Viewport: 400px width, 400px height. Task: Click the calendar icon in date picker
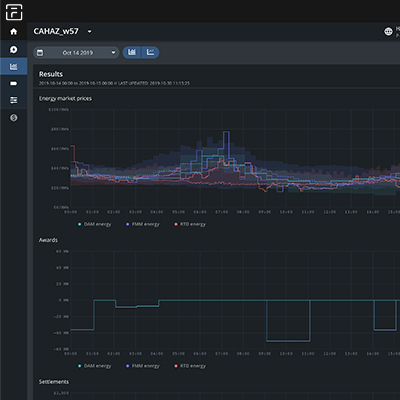(40, 53)
